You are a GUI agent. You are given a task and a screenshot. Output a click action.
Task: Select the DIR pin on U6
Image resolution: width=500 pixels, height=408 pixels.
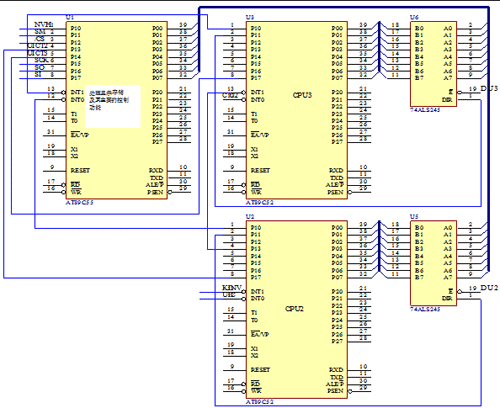click(x=447, y=100)
